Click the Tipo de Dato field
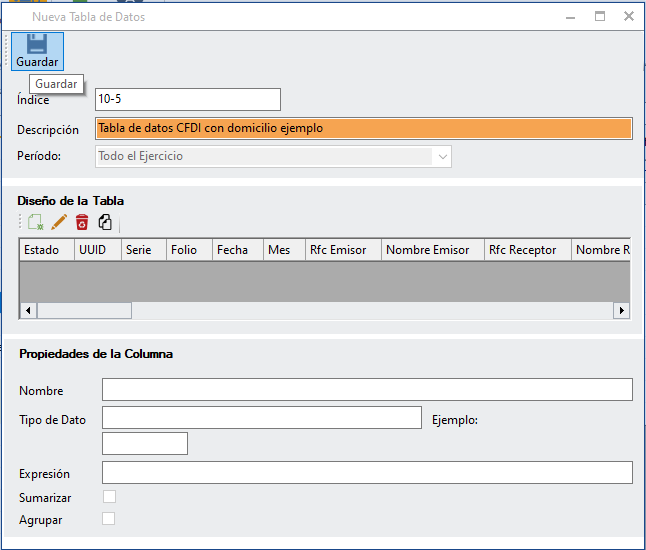 [261, 417]
